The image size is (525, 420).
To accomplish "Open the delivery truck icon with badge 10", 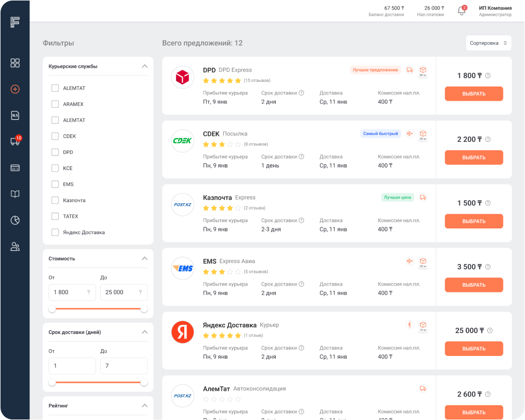I will tap(15, 142).
